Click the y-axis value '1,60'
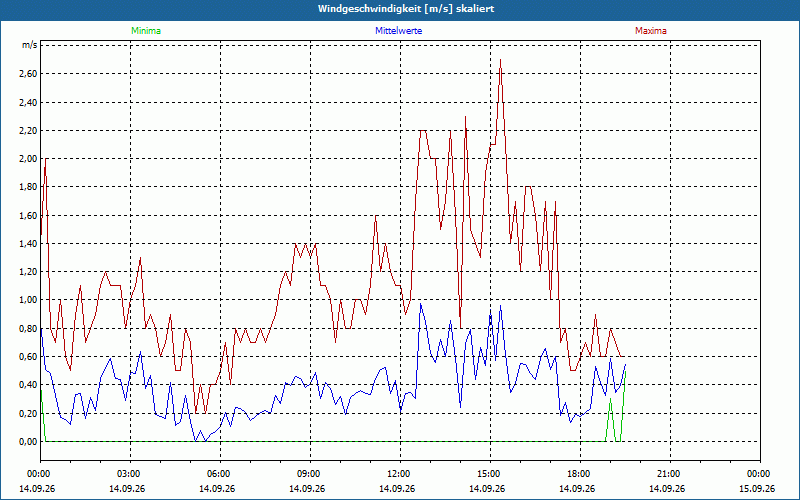 coord(28,215)
